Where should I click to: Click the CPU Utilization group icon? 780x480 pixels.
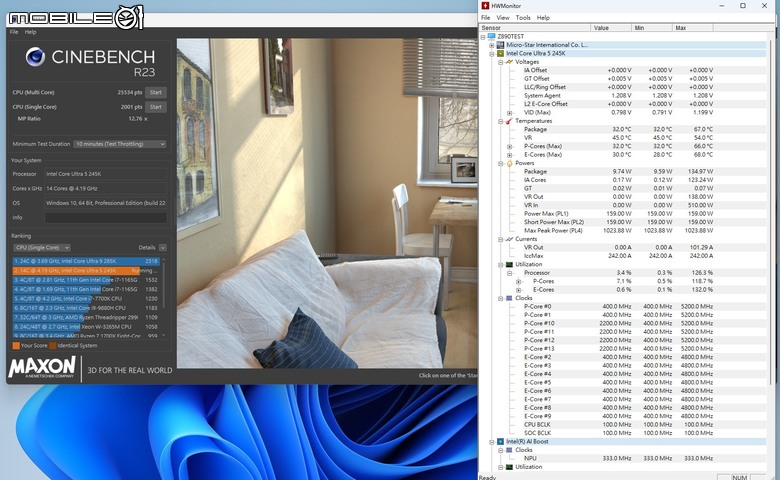point(509,265)
